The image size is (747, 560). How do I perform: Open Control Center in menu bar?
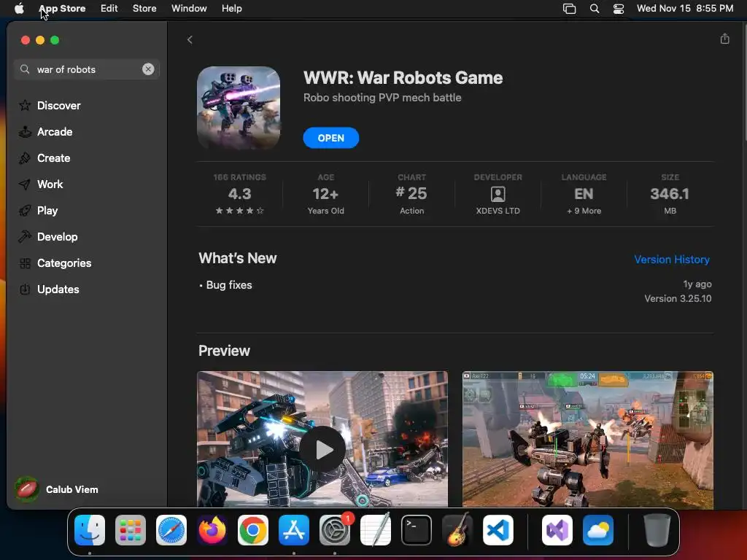click(619, 9)
